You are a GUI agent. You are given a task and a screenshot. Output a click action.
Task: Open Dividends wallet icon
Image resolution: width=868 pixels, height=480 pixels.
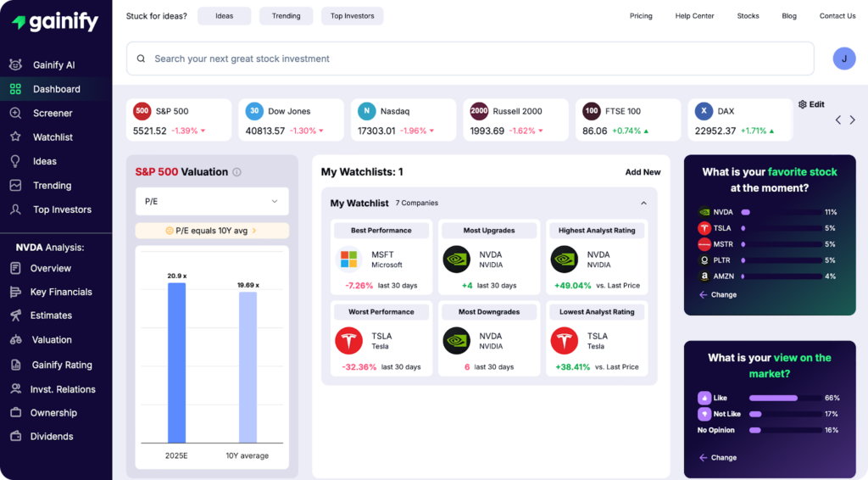[x=15, y=436]
